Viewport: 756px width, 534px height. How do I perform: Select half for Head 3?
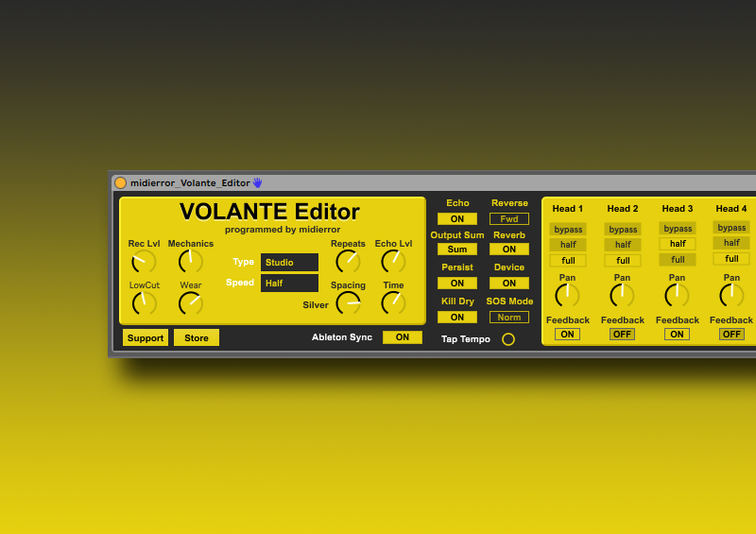pos(678,244)
